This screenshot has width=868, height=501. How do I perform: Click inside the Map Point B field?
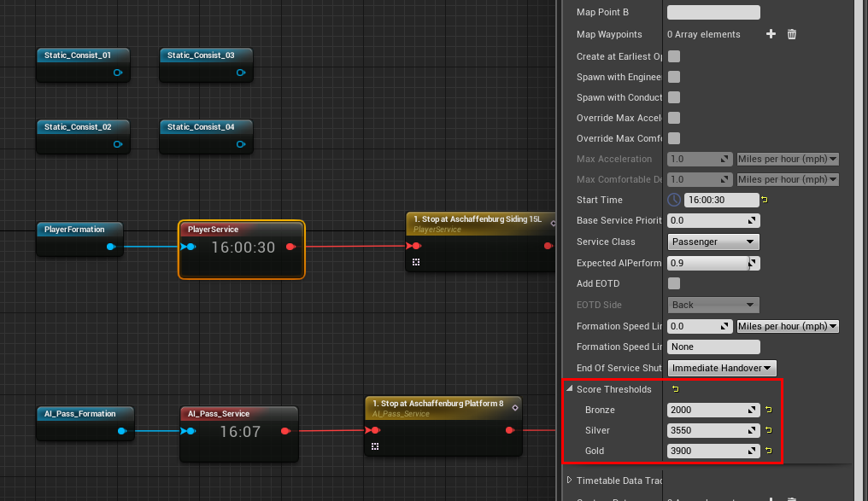point(713,11)
